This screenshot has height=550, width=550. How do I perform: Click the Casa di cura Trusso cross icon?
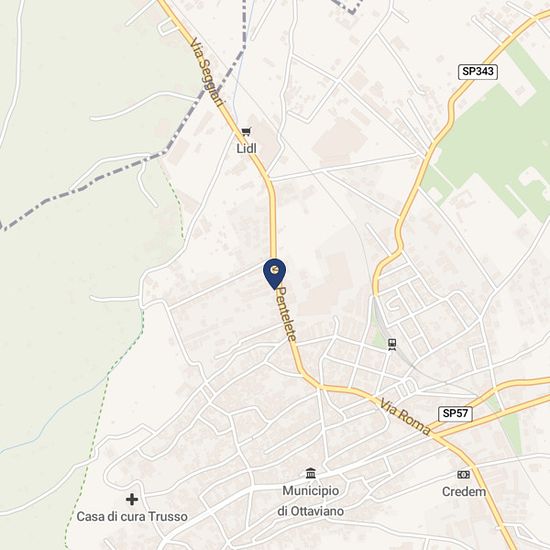pyautogui.click(x=132, y=499)
